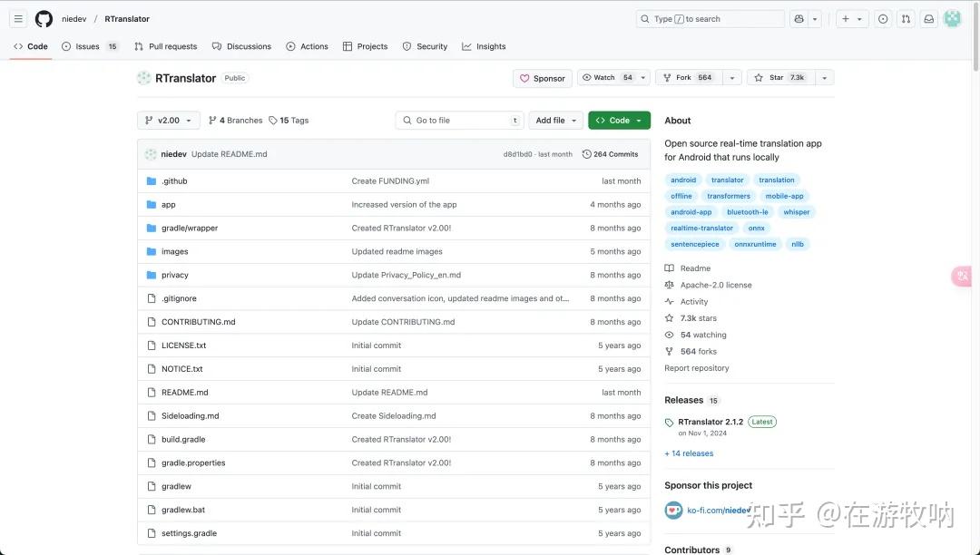Open the README.md file
Viewport: 980px width, 555px height.
pos(185,393)
